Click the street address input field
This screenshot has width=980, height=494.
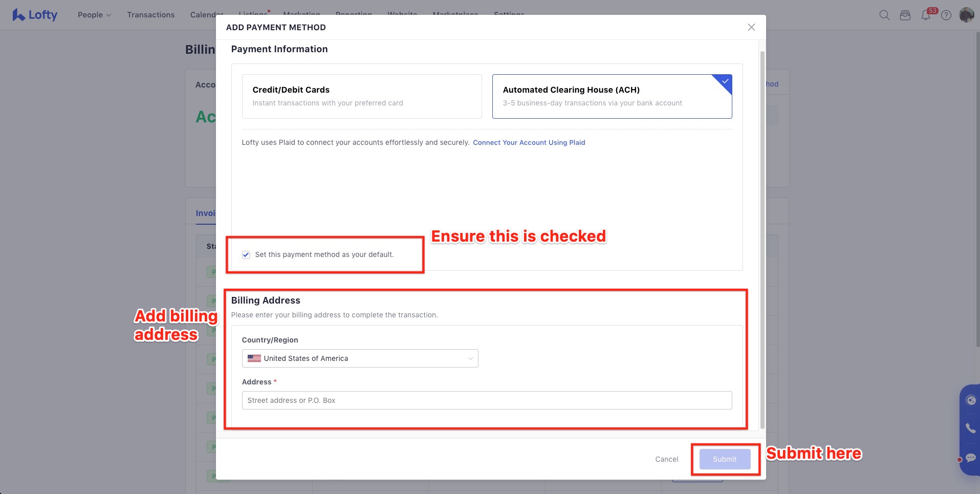coord(486,400)
